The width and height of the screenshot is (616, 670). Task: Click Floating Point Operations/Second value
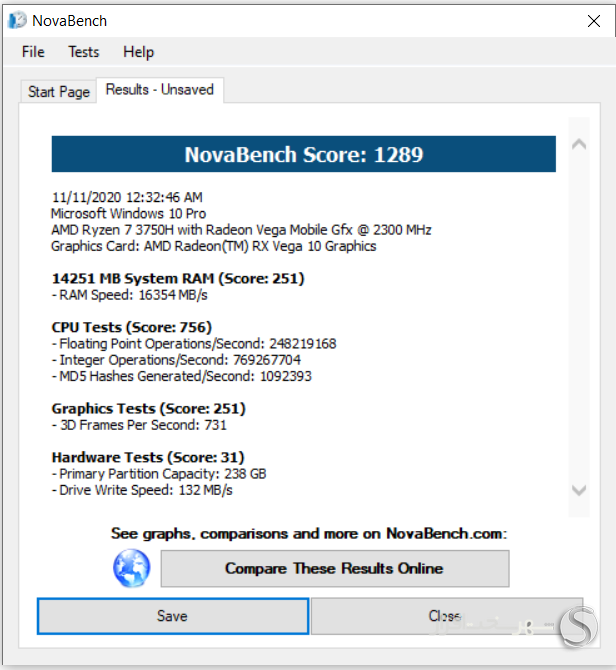[x=303, y=344]
